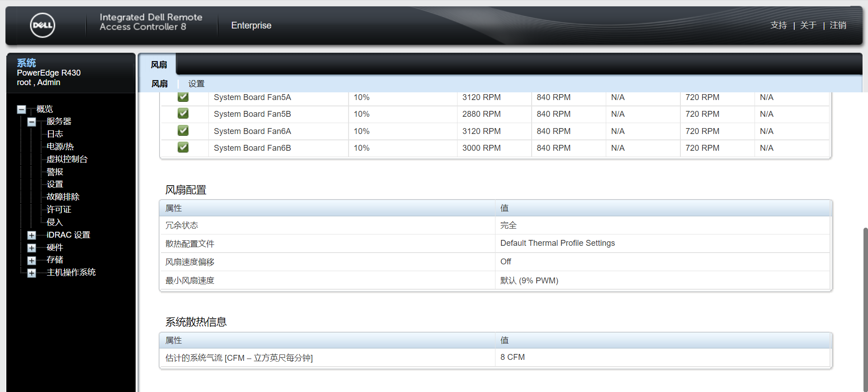
Task: Click the 风扇速度偏移 Off value
Action: [x=505, y=262]
